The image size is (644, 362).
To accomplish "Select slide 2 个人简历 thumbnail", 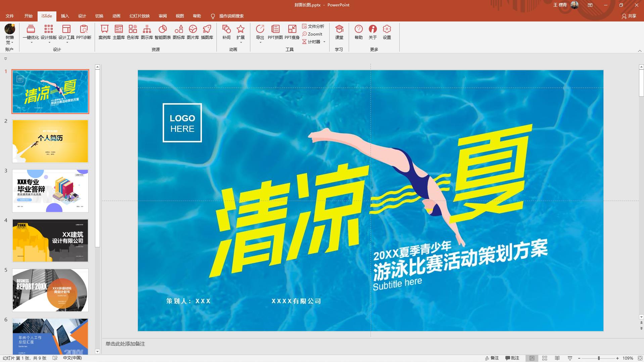I will (50, 141).
